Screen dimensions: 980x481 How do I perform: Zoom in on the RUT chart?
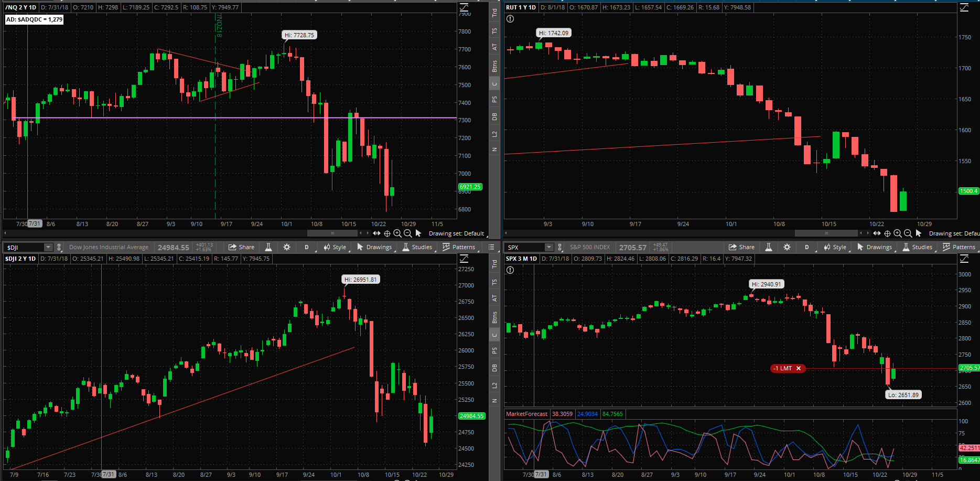[x=898, y=233]
